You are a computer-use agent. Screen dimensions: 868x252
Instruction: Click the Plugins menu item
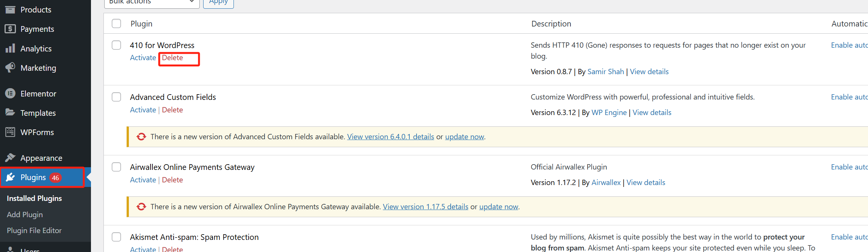click(33, 177)
